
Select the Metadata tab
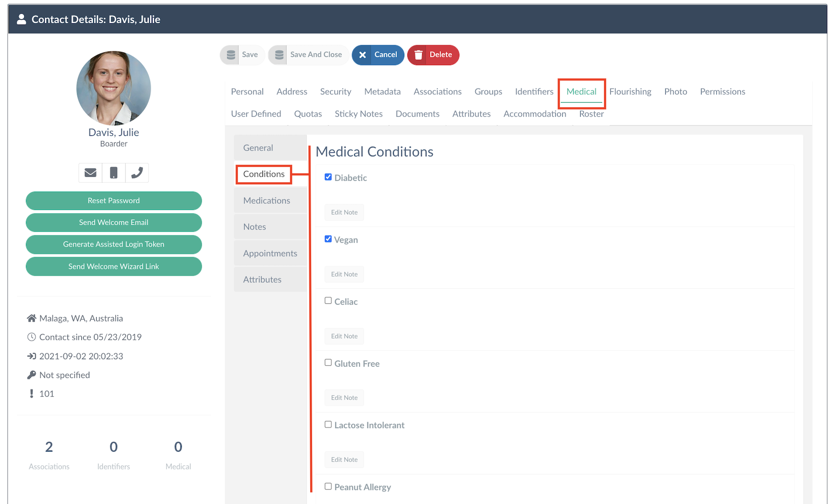click(382, 92)
